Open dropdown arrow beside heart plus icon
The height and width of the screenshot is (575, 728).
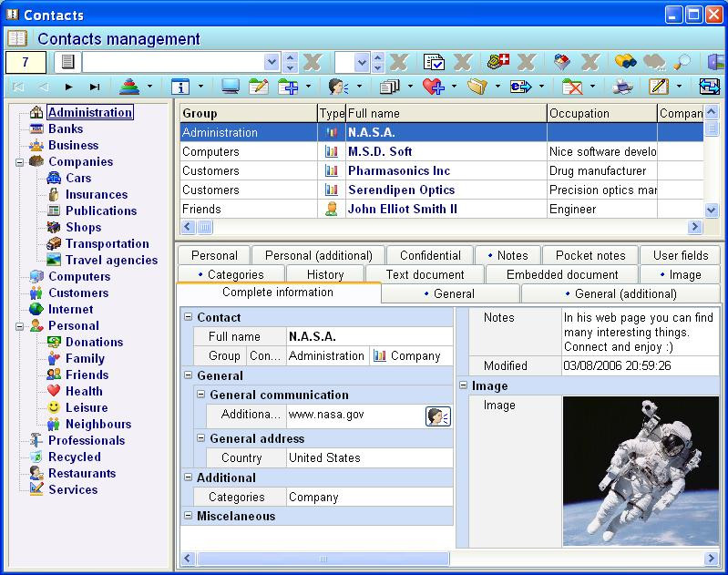(x=454, y=87)
